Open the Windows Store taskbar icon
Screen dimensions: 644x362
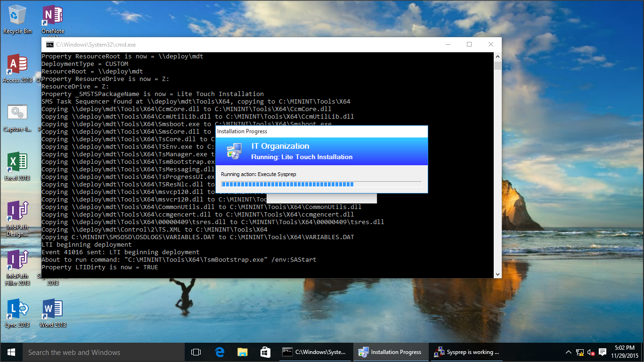coord(265,352)
